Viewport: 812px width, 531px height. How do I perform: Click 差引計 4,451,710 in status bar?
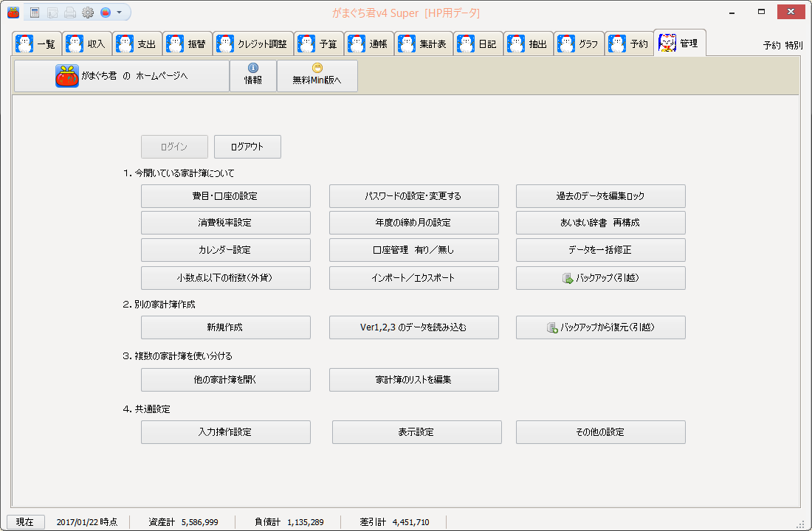click(395, 522)
